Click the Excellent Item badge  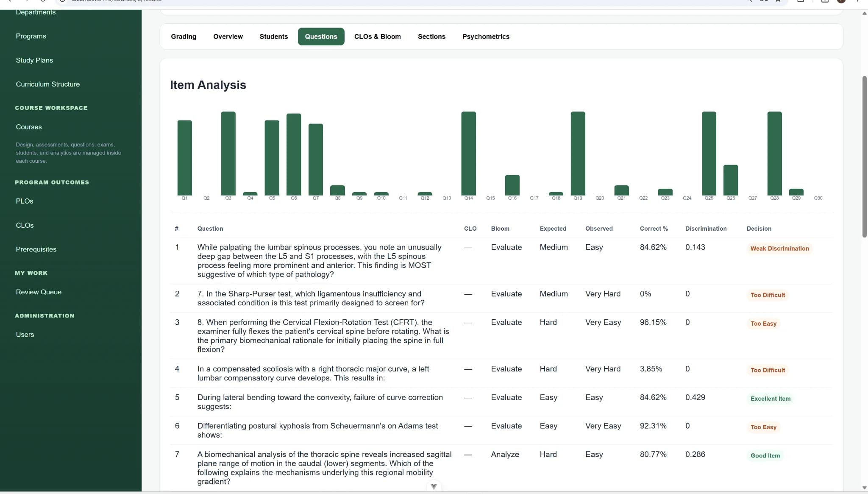770,399
